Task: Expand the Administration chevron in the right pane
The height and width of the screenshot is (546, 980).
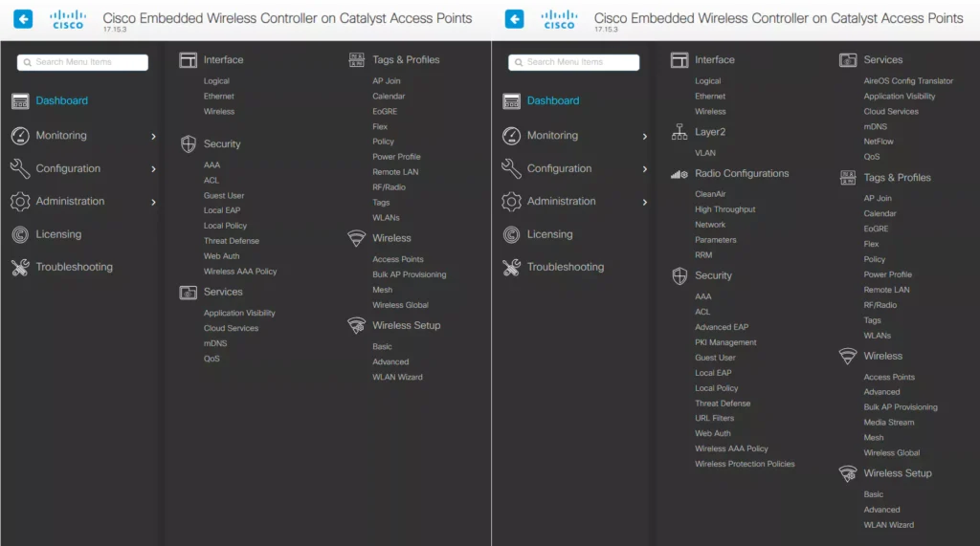Action: pyautogui.click(x=644, y=202)
